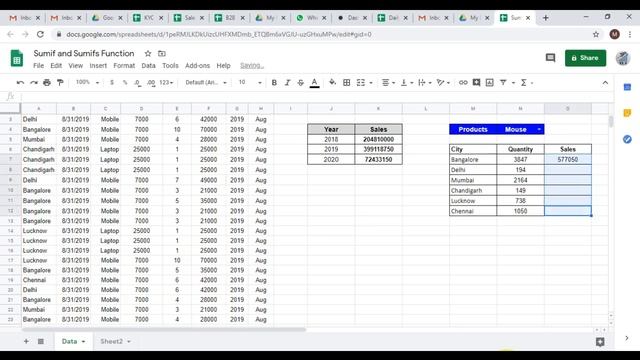Toggle bold formatting
This screenshot has height=360, width=640.
pos(274,83)
